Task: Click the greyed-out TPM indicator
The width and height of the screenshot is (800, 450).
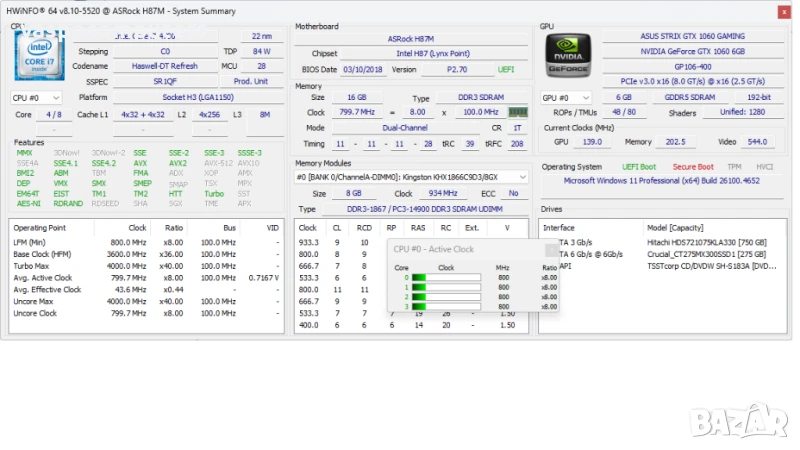Action: 735,167
